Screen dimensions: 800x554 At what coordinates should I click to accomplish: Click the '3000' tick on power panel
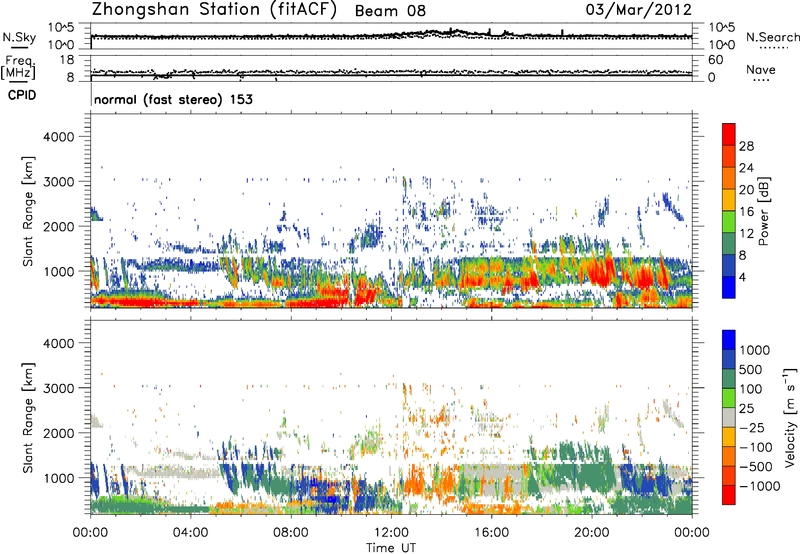[x=58, y=182]
